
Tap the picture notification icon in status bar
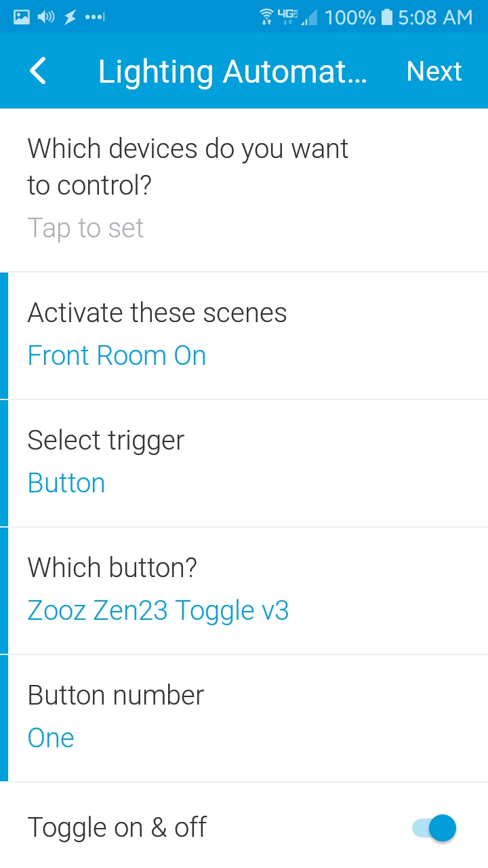(x=22, y=17)
